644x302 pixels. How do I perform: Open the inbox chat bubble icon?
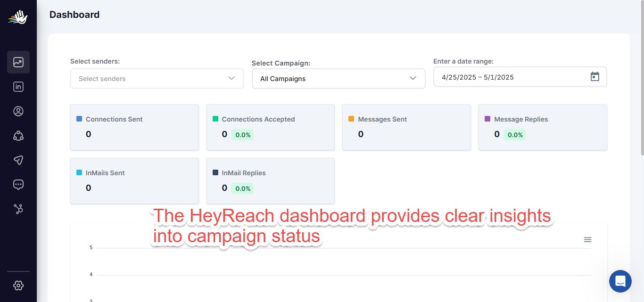pos(18,185)
